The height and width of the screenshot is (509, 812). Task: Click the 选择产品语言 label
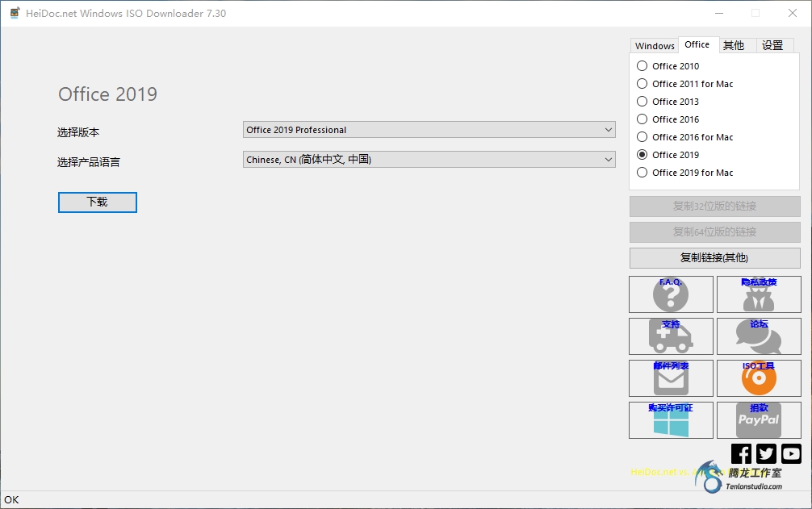[x=89, y=162]
